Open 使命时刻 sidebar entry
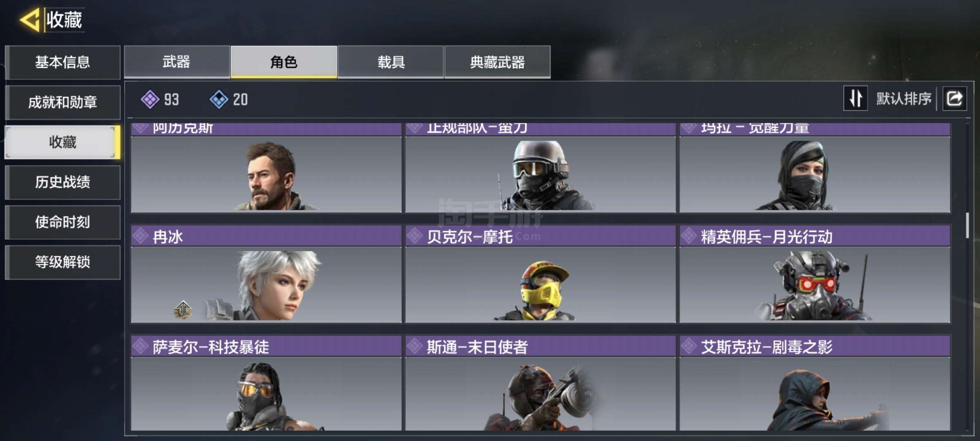This screenshot has width=980, height=441. pos(62,222)
